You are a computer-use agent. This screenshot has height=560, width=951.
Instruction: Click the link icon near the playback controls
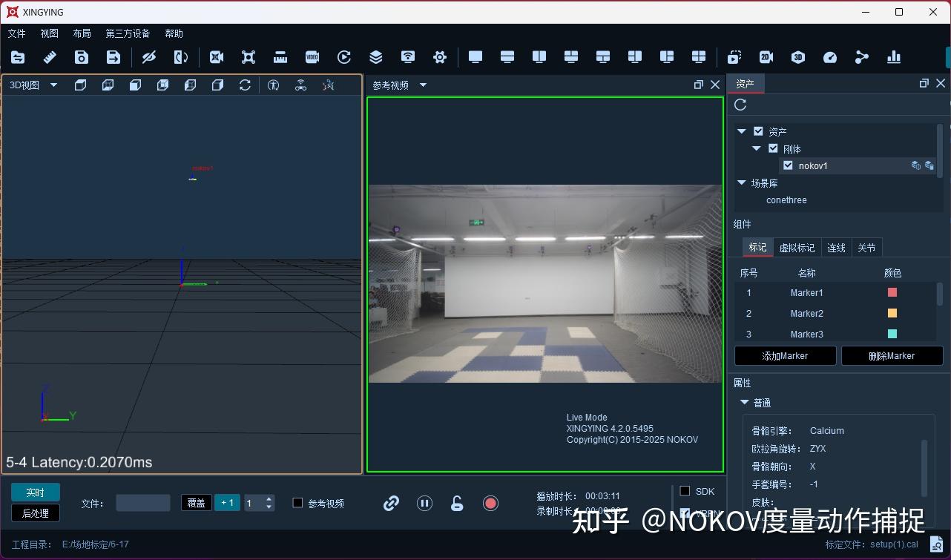(391, 503)
